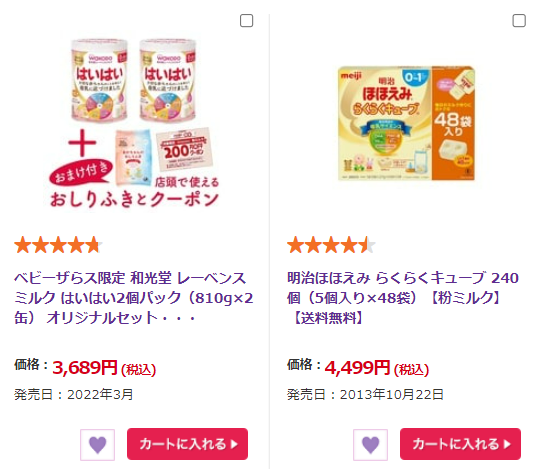The width and height of the screenshot is (537, 469).
Task: Add 3,689円 Haihai pack with カートに入れる
Action: pos(187,444)
